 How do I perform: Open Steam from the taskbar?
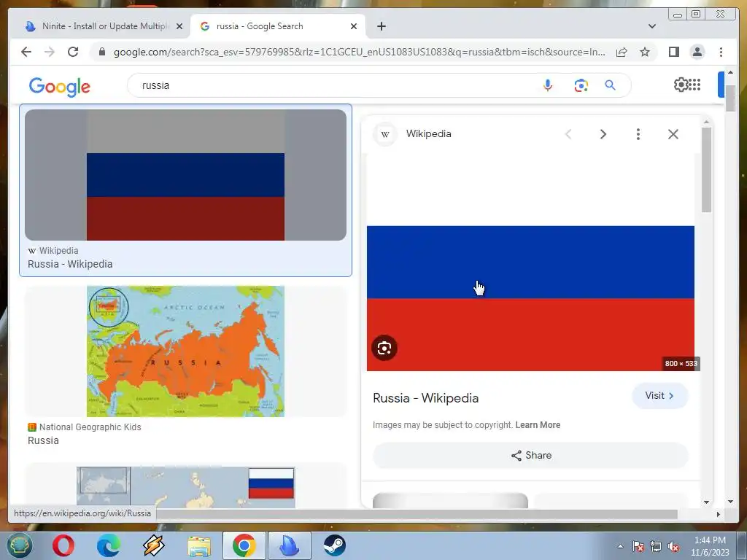pos(334,545)
